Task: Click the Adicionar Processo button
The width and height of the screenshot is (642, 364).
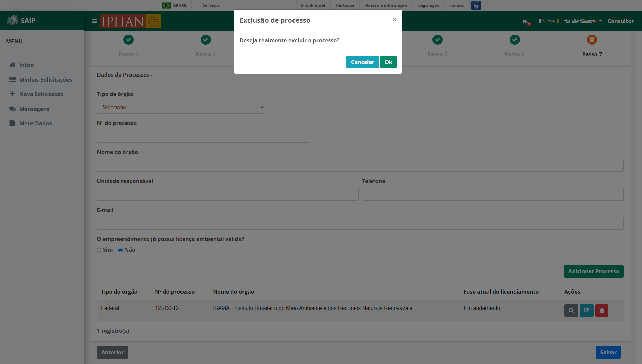Action: click(x=594, y=271)
